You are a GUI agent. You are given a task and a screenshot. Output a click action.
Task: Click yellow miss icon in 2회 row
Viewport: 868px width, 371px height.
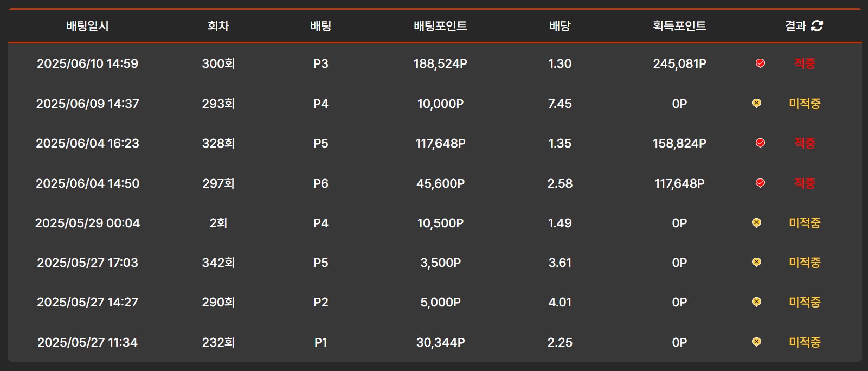pyautogui.click(x=756, y=223)
